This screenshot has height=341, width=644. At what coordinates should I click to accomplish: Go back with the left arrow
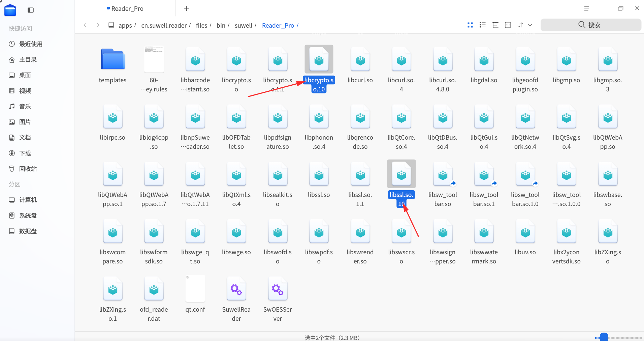(x=85, y=25)
